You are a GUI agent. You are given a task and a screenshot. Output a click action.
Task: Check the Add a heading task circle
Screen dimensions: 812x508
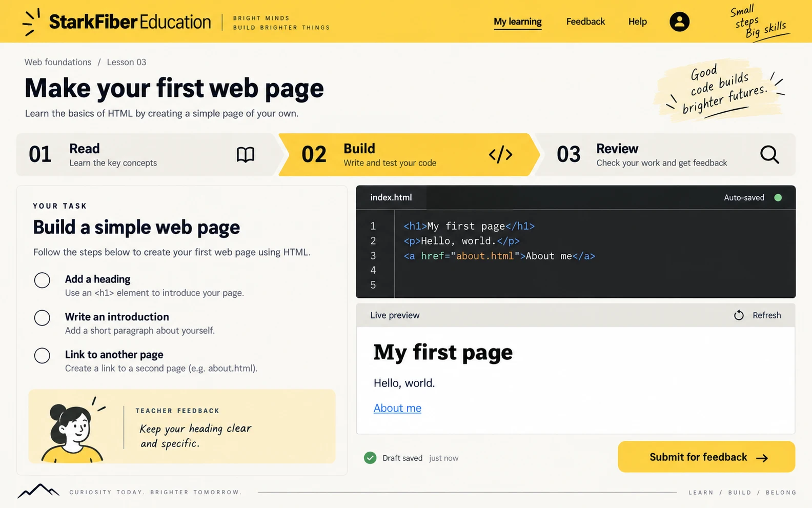42,280
